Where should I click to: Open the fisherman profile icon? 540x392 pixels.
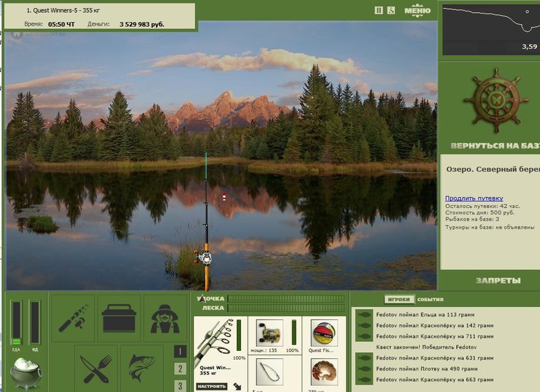165,318
